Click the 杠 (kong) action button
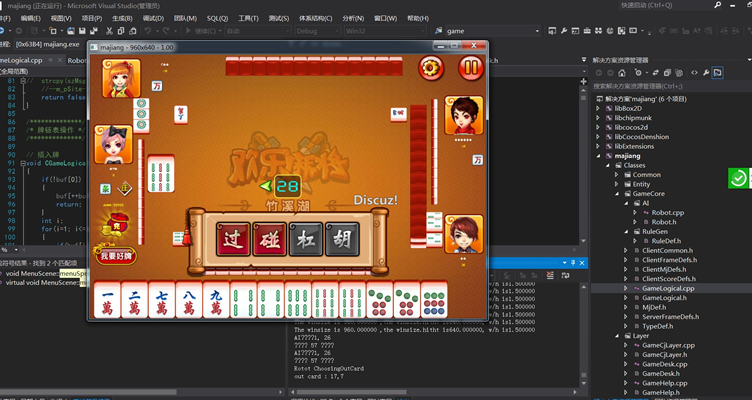The width and height of the screenshot is (752, 400). 306,238
